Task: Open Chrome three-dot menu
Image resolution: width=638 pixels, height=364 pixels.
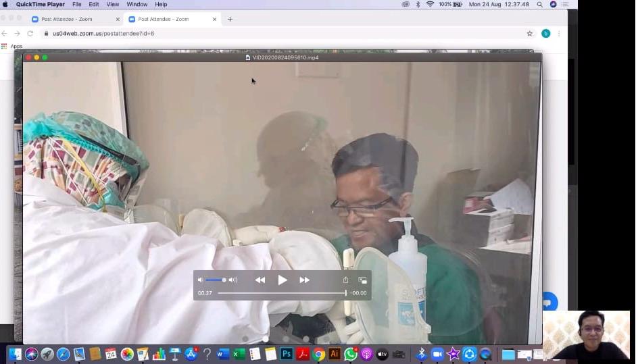Action: coord(559,33)
